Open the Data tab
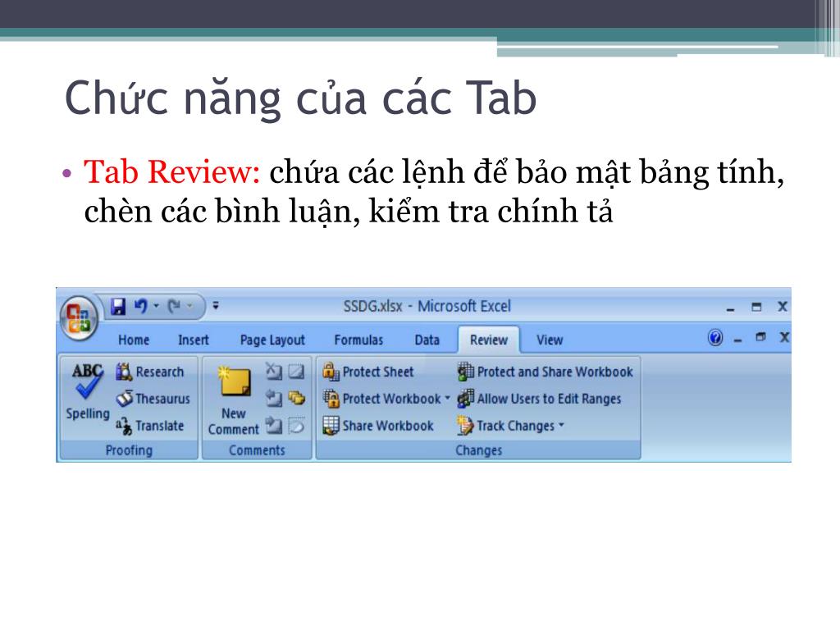The image size is (840, 630). click(427, 340)
